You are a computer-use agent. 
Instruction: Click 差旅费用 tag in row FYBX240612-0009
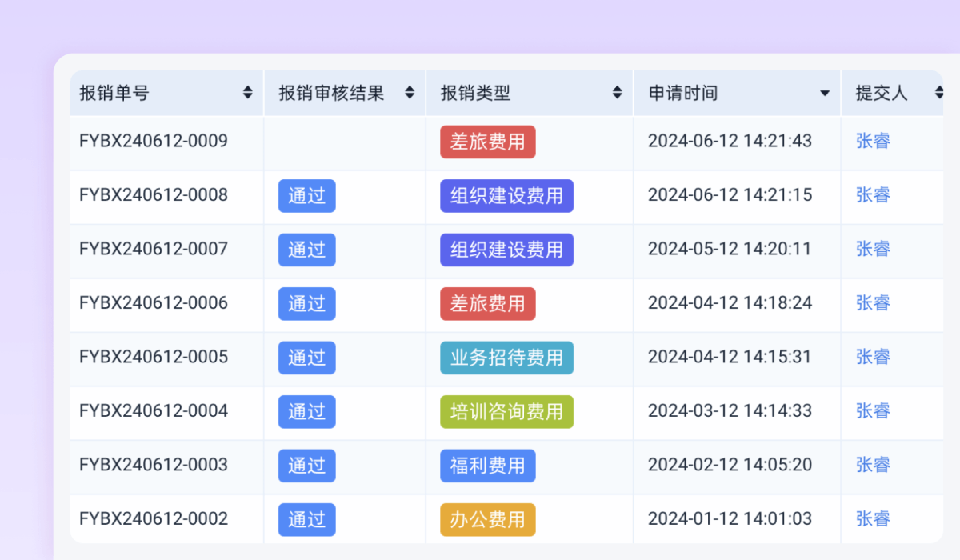tap(488, 142)
